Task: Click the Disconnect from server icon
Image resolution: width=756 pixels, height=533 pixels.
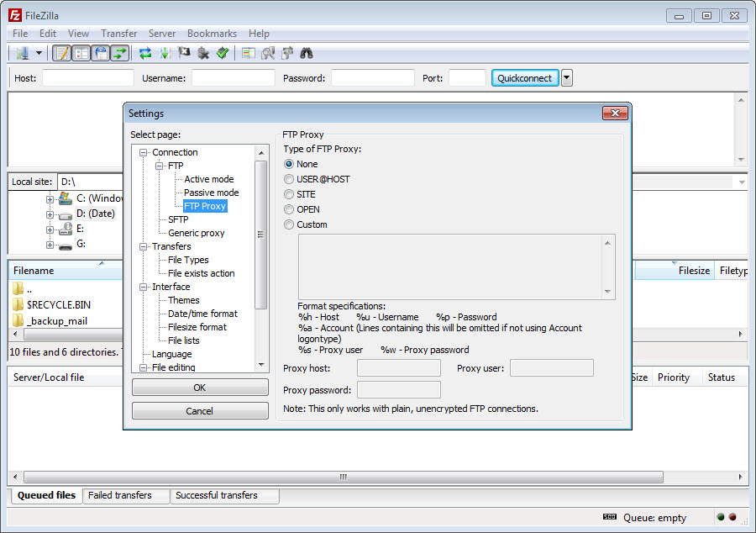Action: (203, 53)
